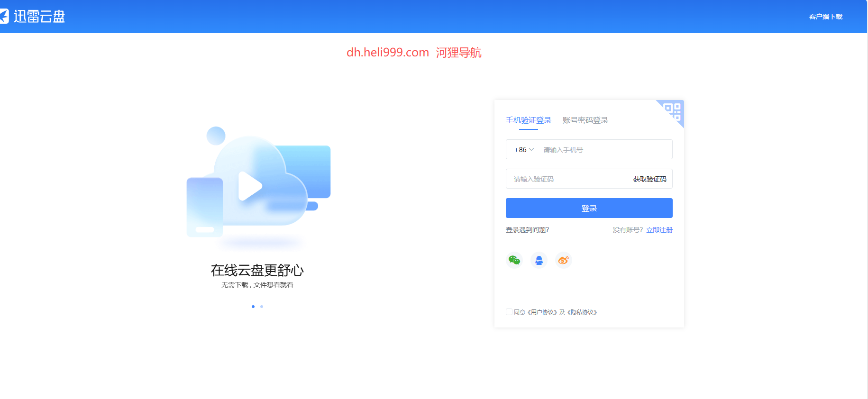Go to second carousel slide dot
This screenshot has width=868, height=399.
[x=262, y=307]
